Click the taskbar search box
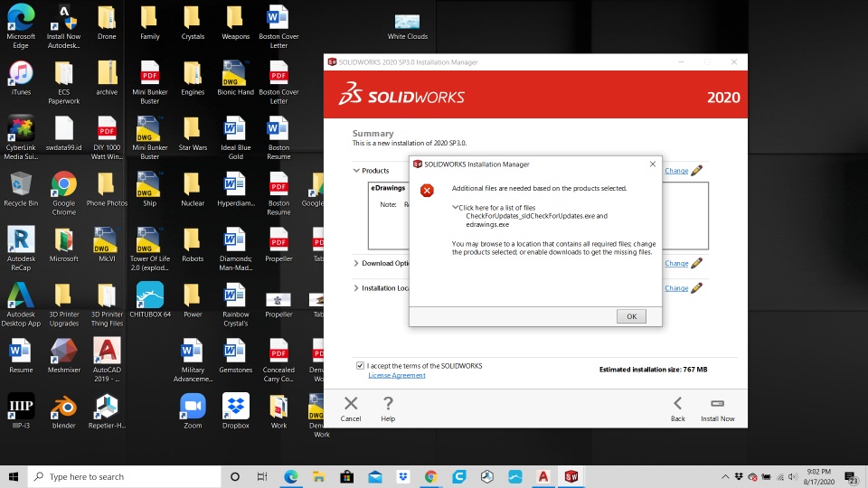The height and width of the screenshot is (488, 868). [x=124, y=476]
